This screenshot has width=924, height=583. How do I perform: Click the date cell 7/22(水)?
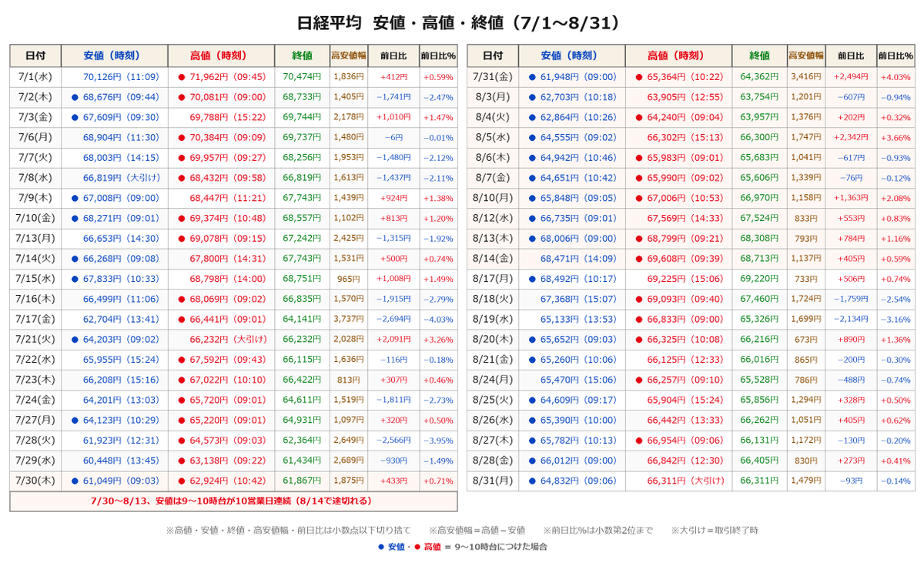(35, 359)
